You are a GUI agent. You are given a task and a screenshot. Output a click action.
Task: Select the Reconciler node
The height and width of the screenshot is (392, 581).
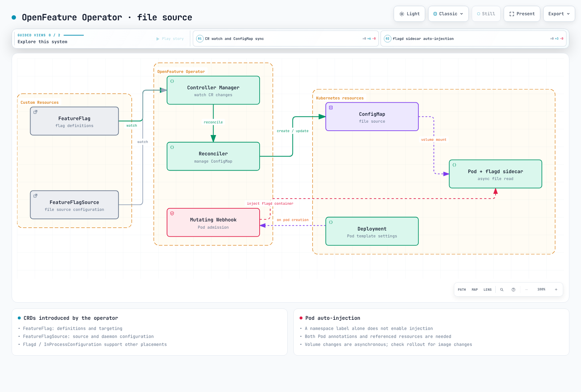[x=213, y=156]
